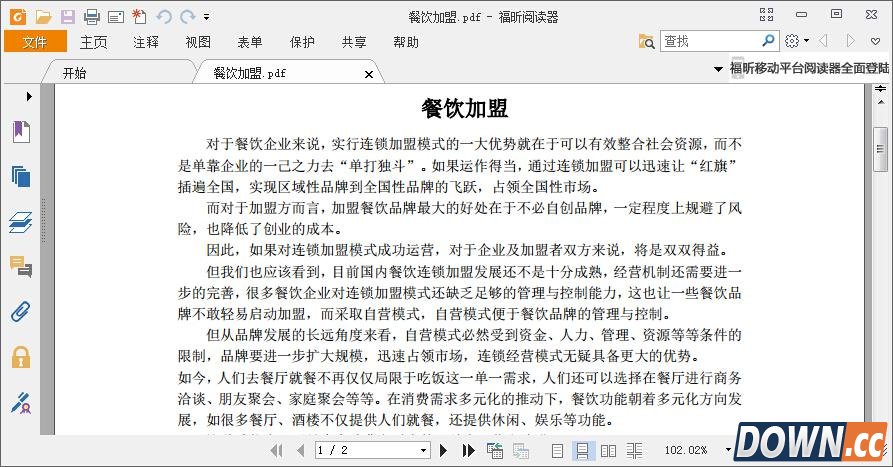893x467 pixels.
Task: Switch to the 视图 ribbon tab
Action: [198, 42]
